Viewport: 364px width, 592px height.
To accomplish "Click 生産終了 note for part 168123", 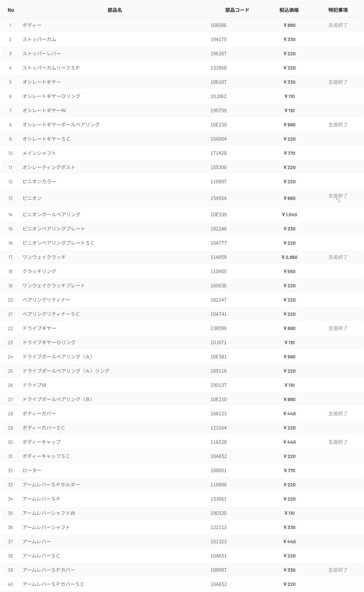I will click(x=338, y=414).
